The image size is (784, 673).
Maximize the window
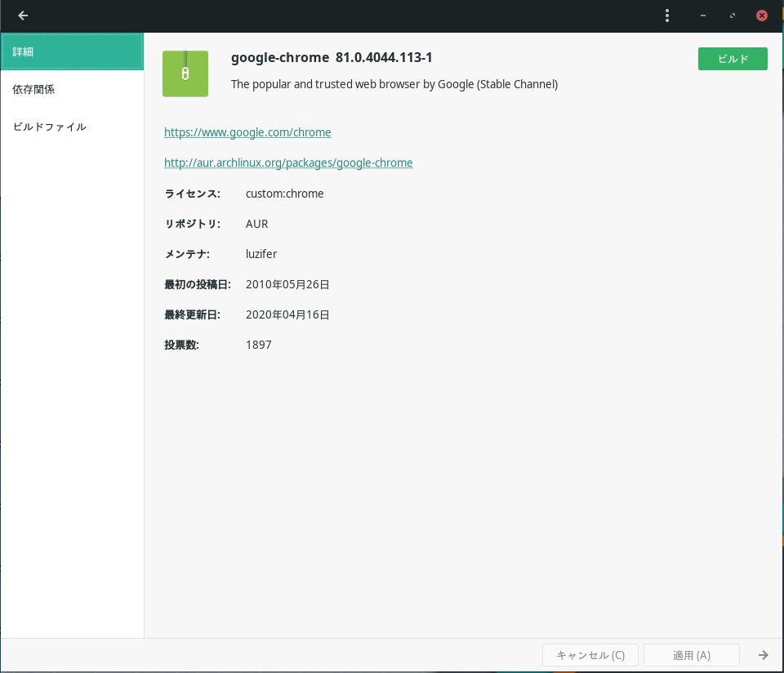[733, 16]
